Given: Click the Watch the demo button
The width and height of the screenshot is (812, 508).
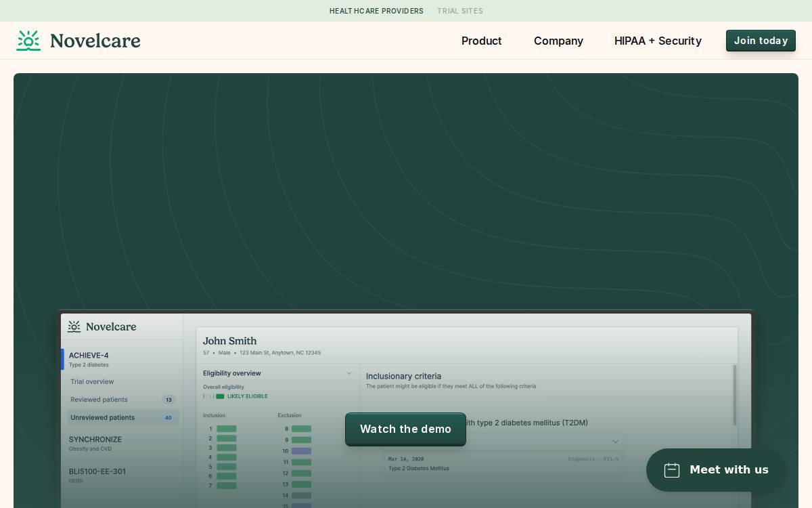Looking at the screenshot, I should click(x=405, y=429).
